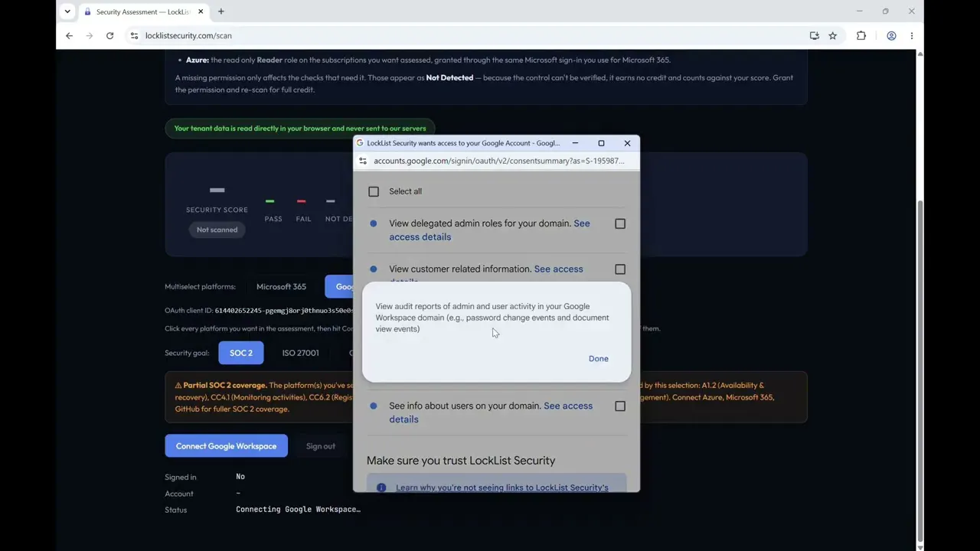
Task: Check the Select all checkbox
Action: pos(374,191)
